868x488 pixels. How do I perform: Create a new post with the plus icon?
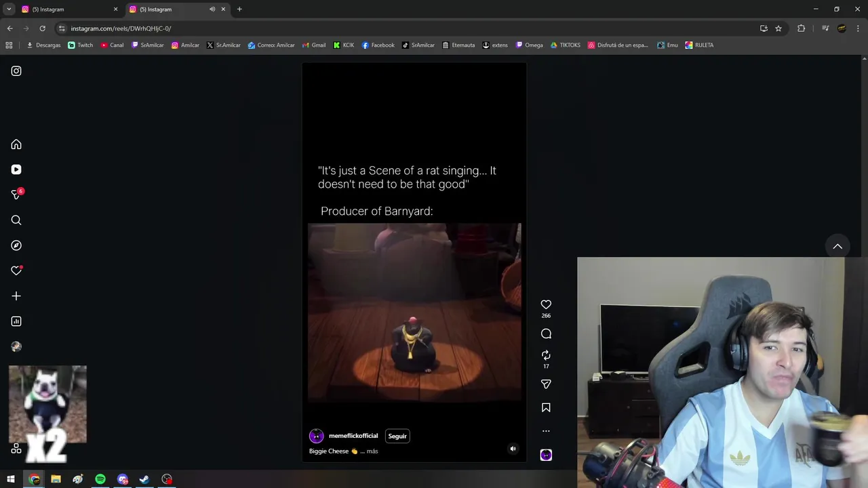(x=16, y=296)
